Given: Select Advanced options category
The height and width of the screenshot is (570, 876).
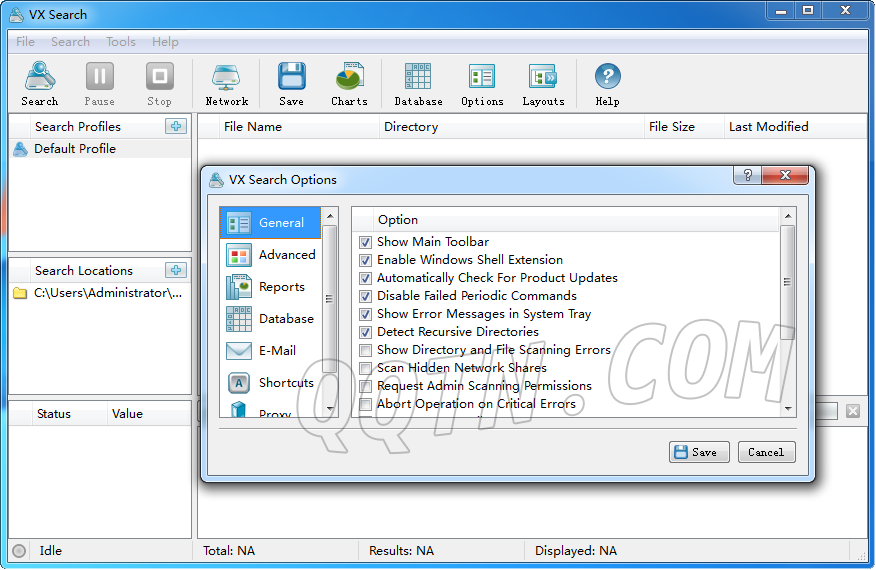Looking at the screenshot, I should [x=271, y=255].
